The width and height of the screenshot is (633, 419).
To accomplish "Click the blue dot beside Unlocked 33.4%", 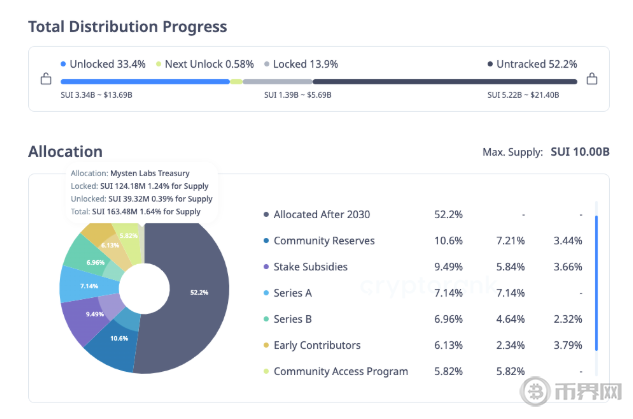I will 64,64.
